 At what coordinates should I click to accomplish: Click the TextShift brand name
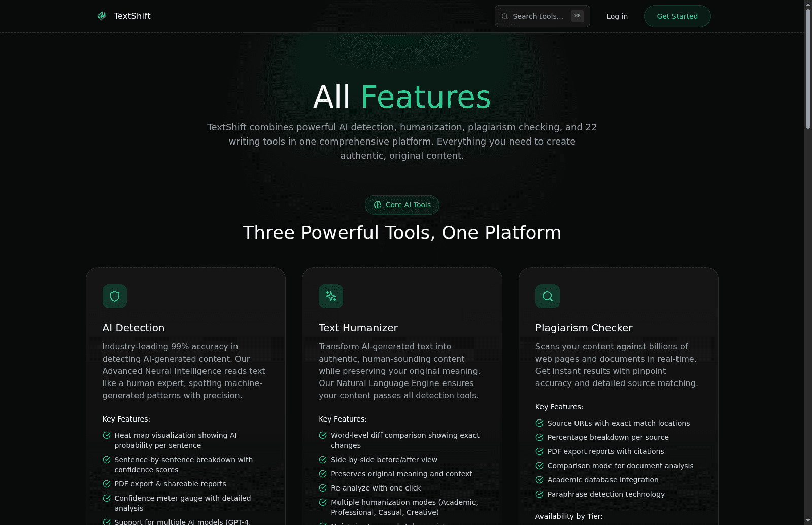tap(132, 16)
